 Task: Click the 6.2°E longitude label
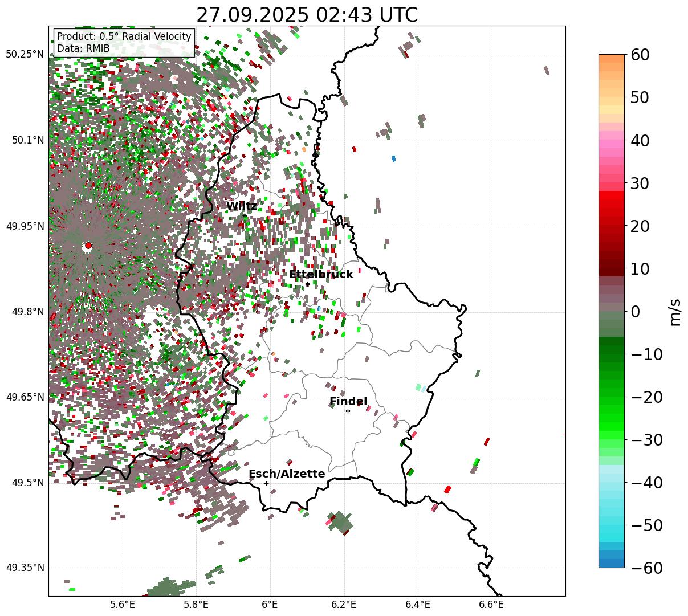pyautogui.click(x=344, y=605)
